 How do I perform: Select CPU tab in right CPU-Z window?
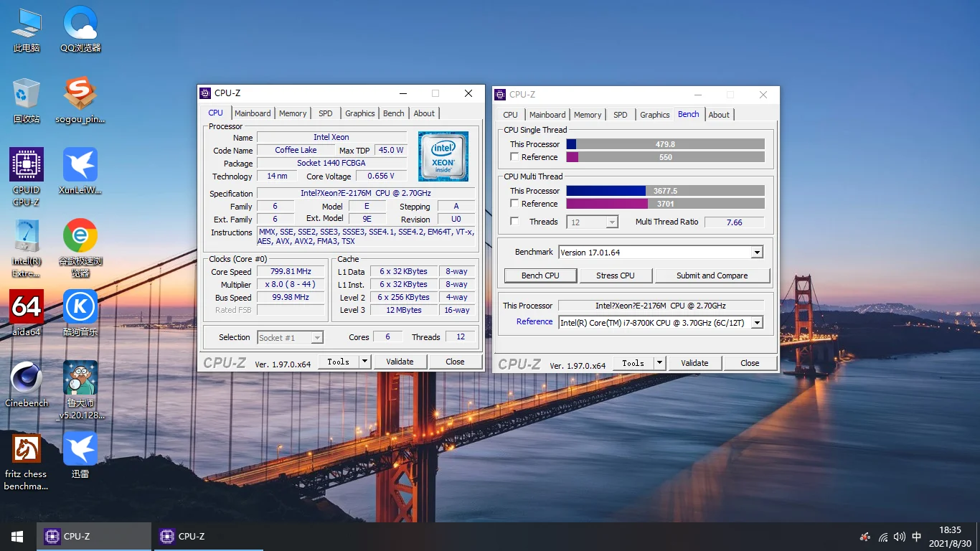pos(510,115)
